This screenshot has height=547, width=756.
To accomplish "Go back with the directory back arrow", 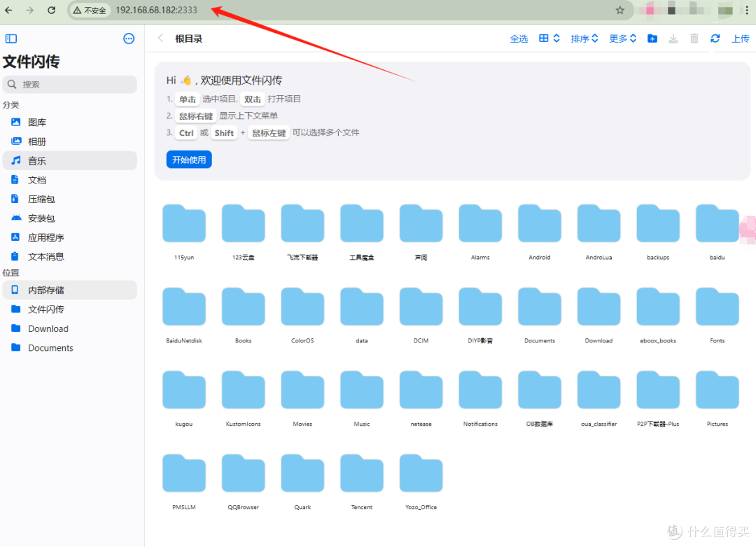I will 160,39.
